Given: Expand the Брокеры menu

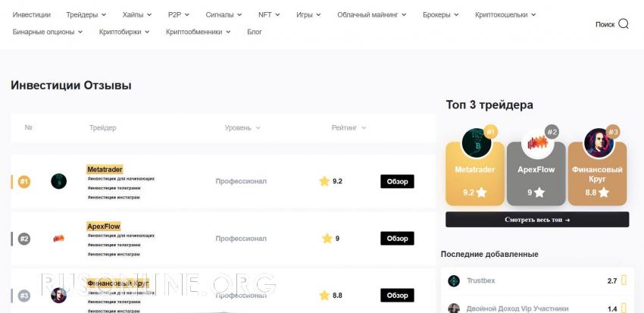Looking at the screenshot, I should (x=441, y=15).
